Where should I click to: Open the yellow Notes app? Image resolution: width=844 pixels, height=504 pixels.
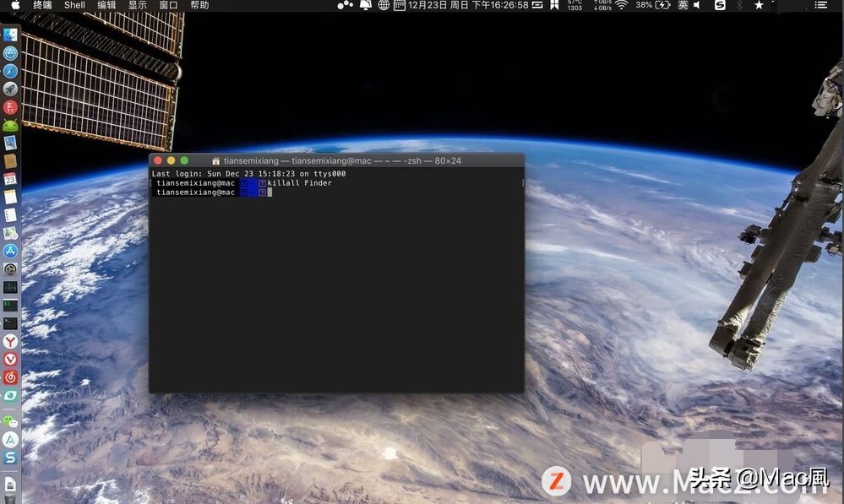pyautogui.click(x=10, y=198)
